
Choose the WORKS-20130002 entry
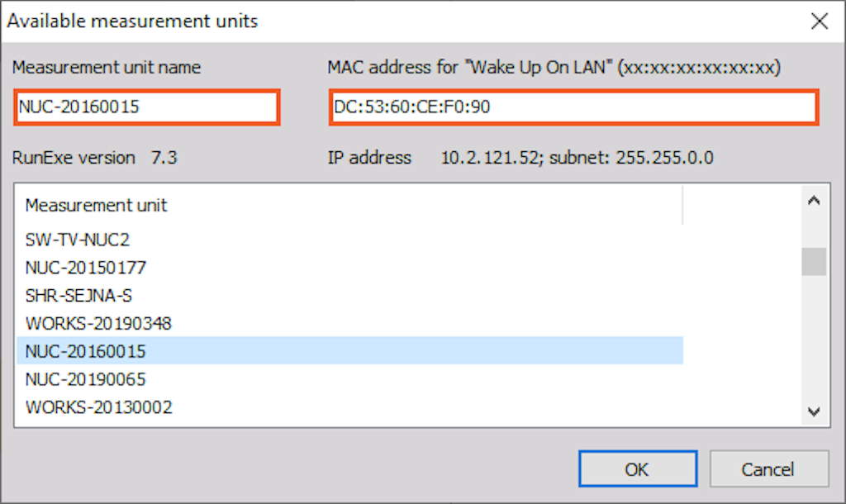tap(349, 407)
